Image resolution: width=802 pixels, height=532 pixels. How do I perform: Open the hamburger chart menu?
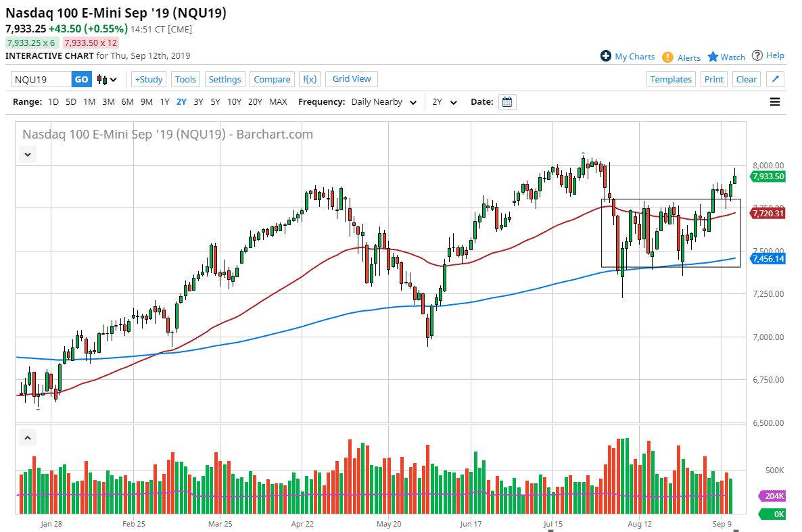point(775,102)
